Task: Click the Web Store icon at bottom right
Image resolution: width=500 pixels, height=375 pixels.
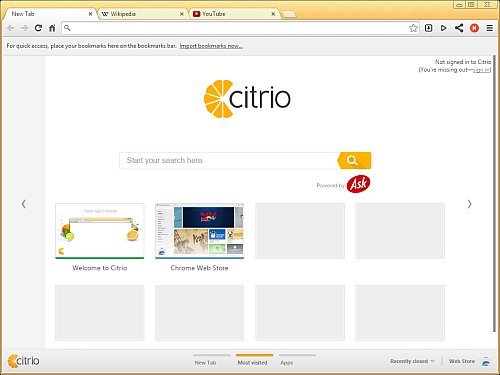Action: [486, 362]
